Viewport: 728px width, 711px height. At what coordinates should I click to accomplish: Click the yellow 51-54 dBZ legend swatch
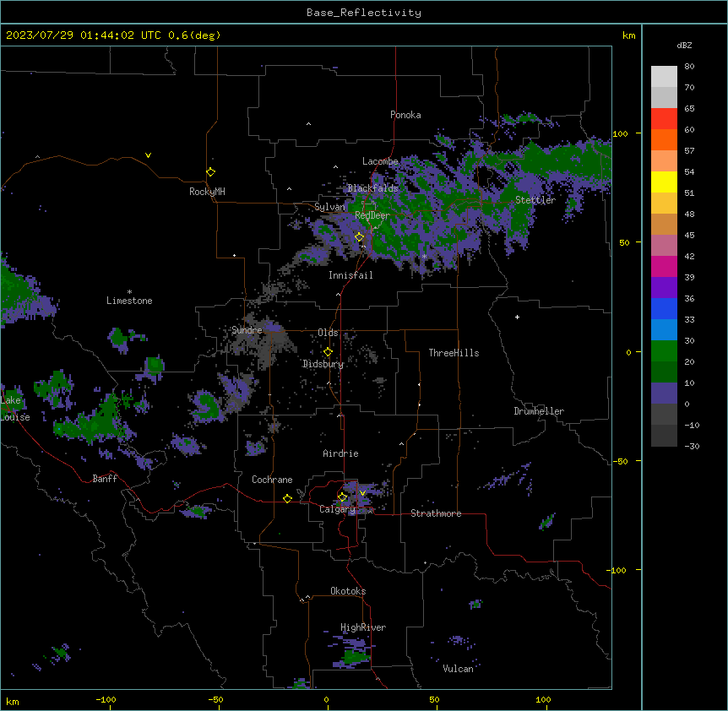(664, 182)
